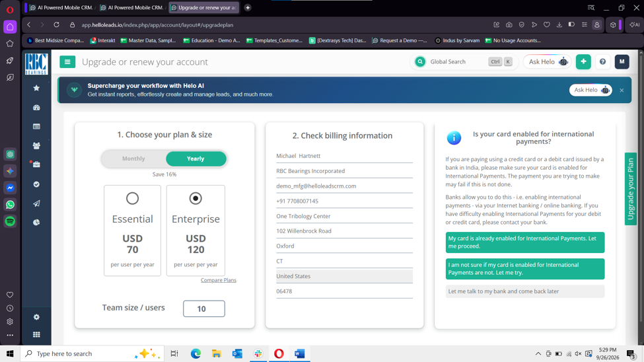Open WhatsApp in Opera sidebar
The width and height of the screenshot is (644, 362).
pyautogui.click(x=11, y=205)
